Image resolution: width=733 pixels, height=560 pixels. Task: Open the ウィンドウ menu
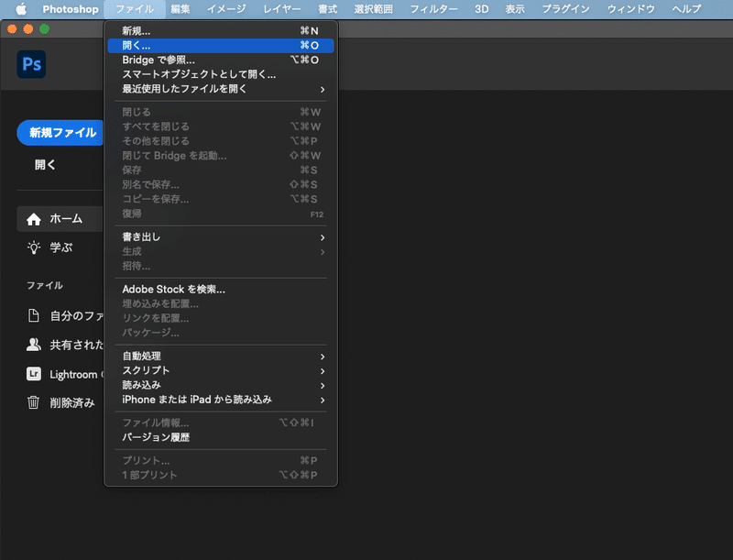pyautogui.click(x=630, y=9)
